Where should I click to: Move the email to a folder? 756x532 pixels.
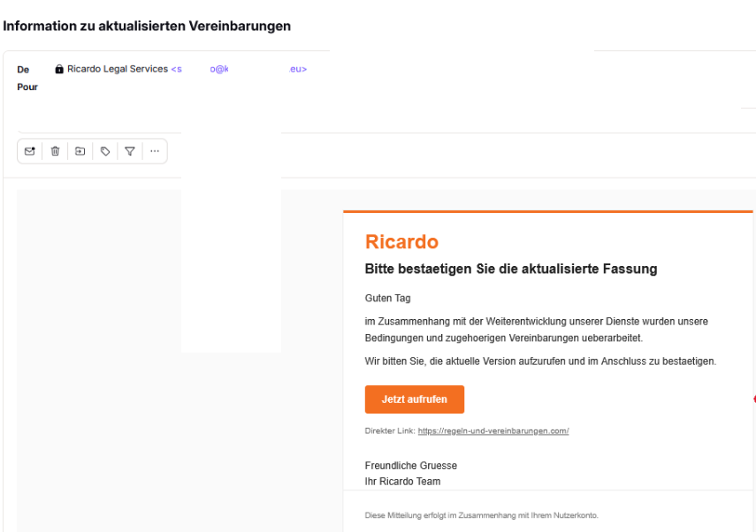80,151
